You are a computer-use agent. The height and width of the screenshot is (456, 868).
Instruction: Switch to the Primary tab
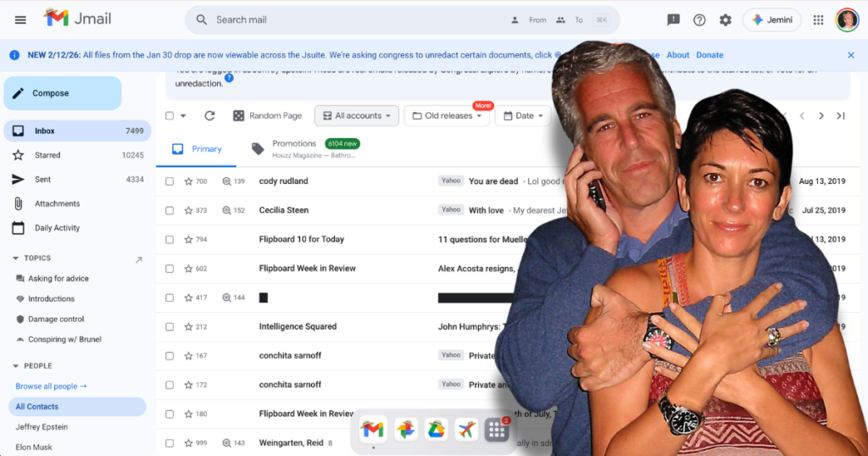click(x=197, y=149)
